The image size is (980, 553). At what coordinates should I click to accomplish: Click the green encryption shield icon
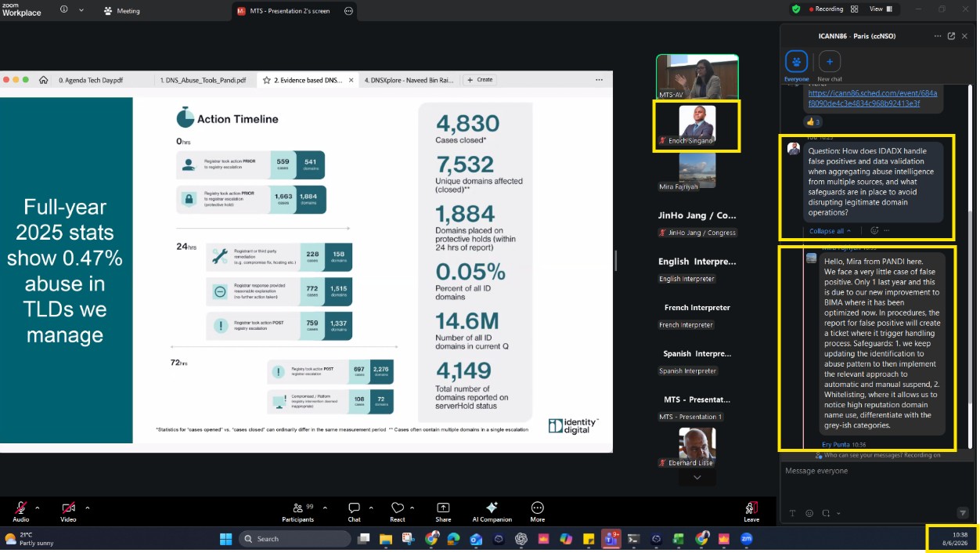coord(796,9)
